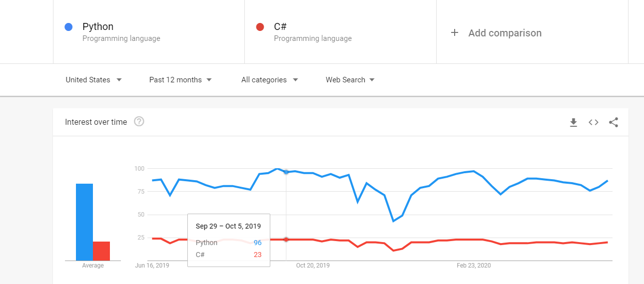The width and height of the screenshot is (644, 284).
Task: Open the United States region dropdown
Action: [94, 80]
